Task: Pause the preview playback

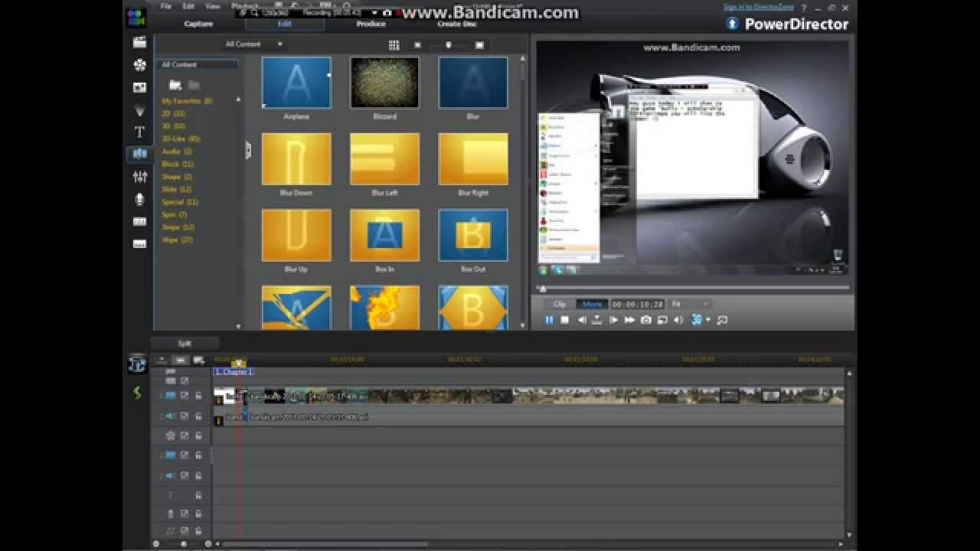Action: point(549,320)
